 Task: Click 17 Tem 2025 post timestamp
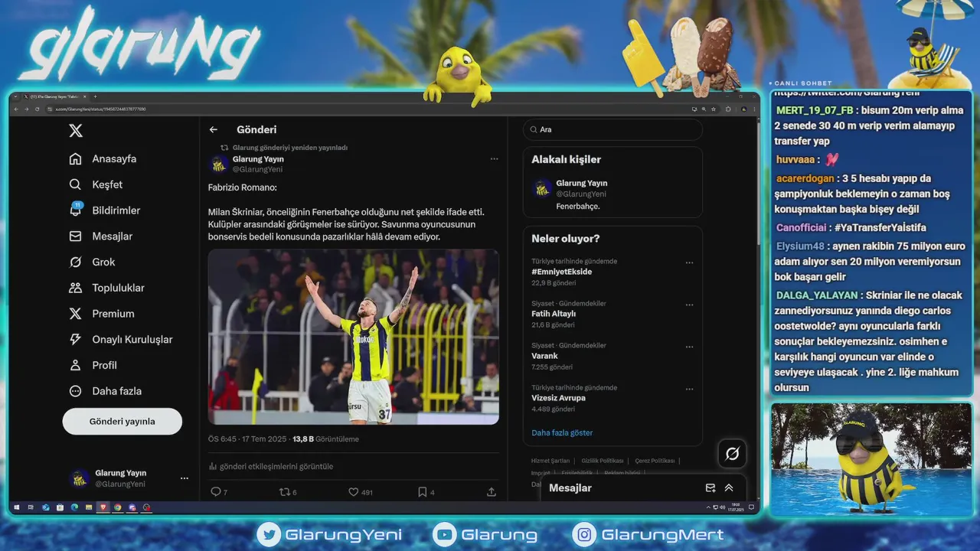(265, 439)
